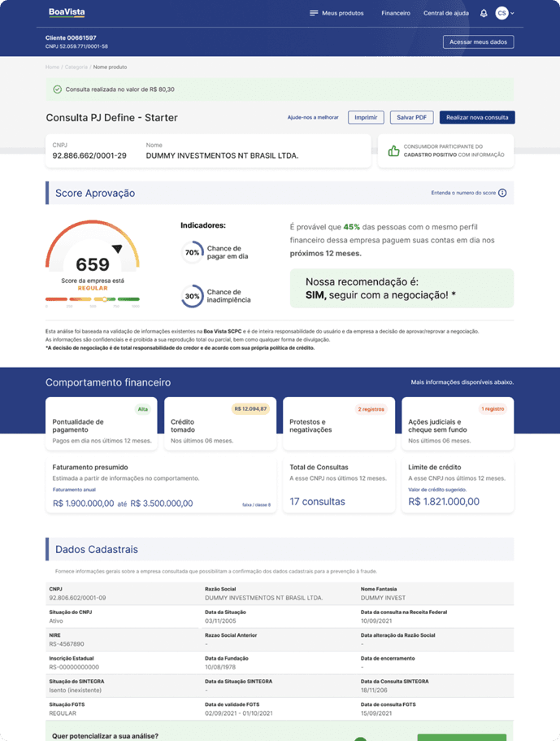
Task: Click the NIRE RS-4567890 value
Action: click(67, 644)
